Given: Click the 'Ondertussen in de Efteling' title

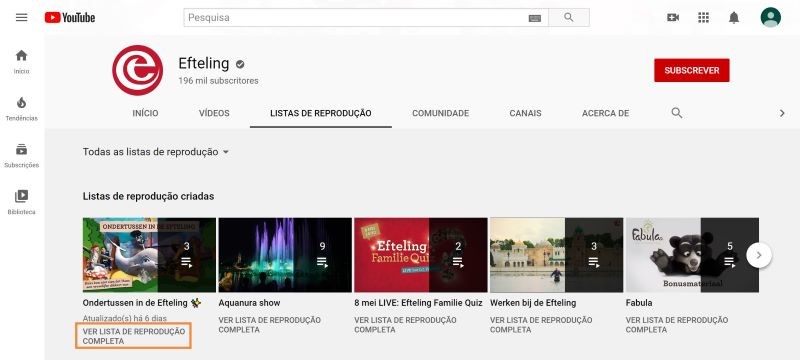Looking at the screenshot, I should click(142, 303).
